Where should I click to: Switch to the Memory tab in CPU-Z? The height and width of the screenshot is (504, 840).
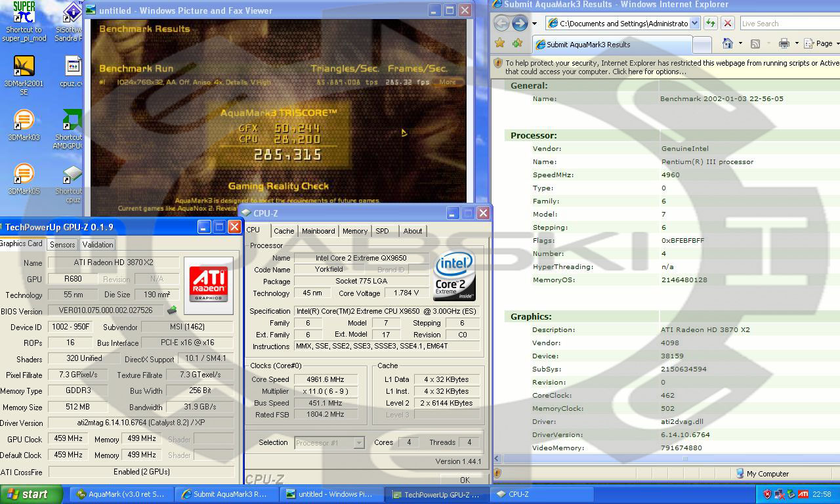tap(355, 231)
